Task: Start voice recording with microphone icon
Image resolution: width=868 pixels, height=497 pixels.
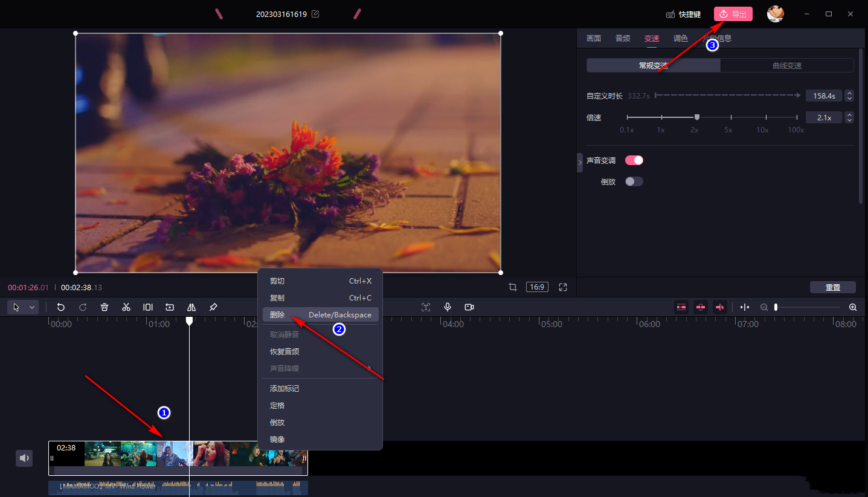Action: [x=448, y=307]
